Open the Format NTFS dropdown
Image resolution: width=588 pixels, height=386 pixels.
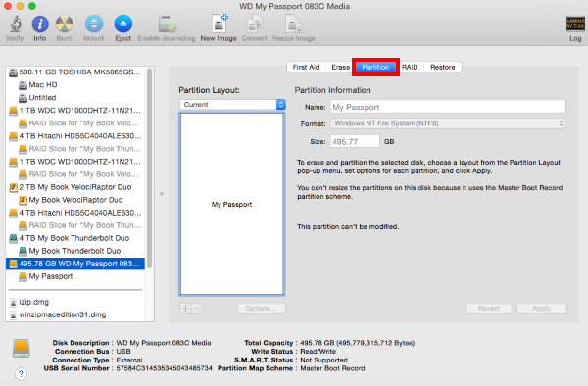[448, 123]
